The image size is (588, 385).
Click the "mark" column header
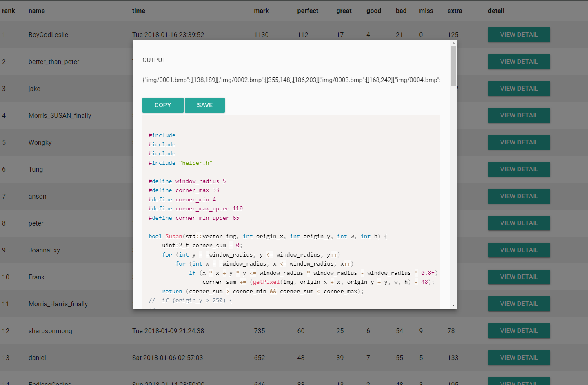(261, 11)
